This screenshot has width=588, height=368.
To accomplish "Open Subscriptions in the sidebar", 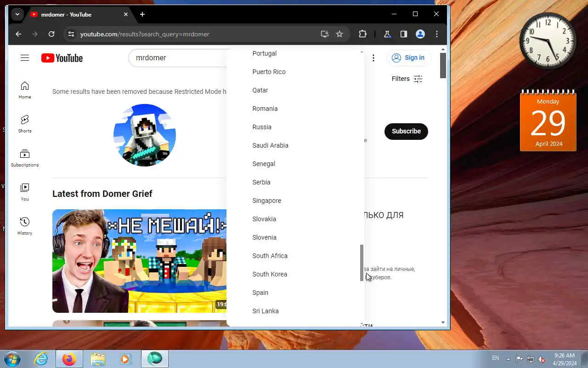I will pos(25,158).
